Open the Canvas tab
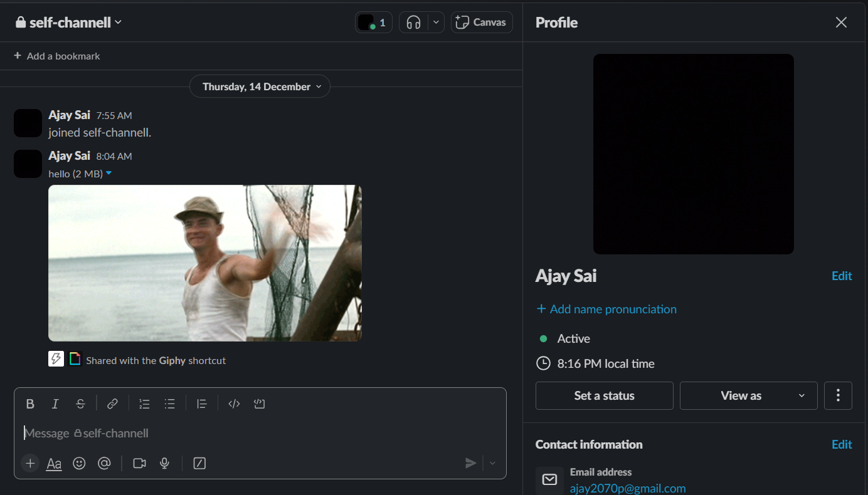Screen dimensions: 868x495 (482, 23)
